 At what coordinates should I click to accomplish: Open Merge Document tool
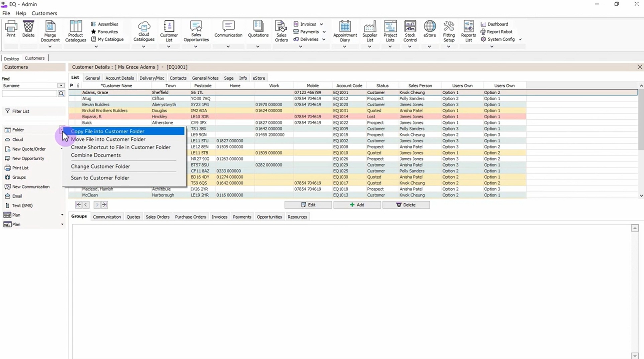point(50,31)
